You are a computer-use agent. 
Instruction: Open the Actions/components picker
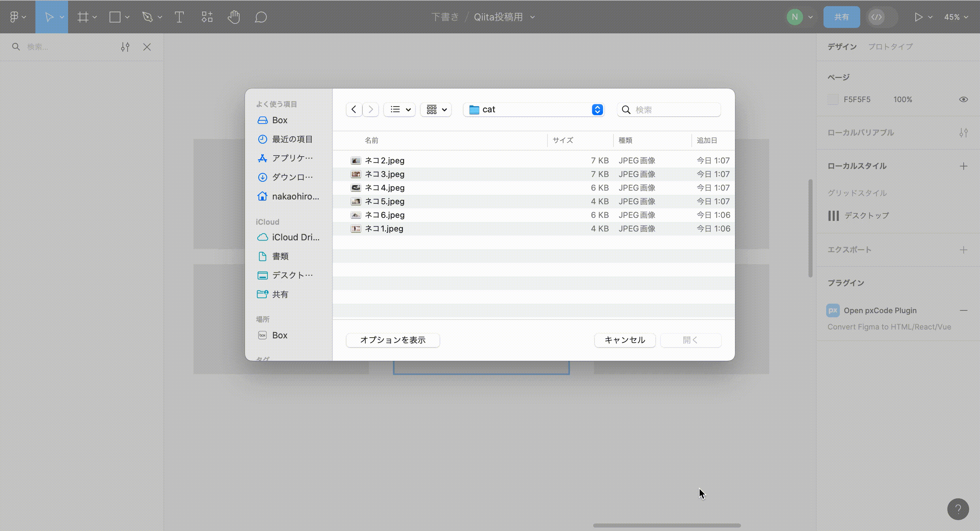point(207,16)
